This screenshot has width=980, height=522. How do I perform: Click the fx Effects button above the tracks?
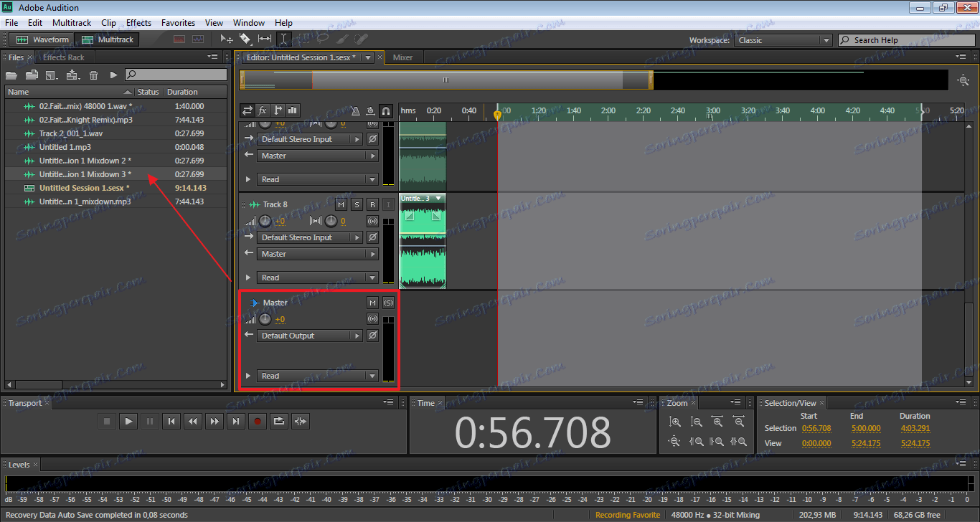click(263, 110)
